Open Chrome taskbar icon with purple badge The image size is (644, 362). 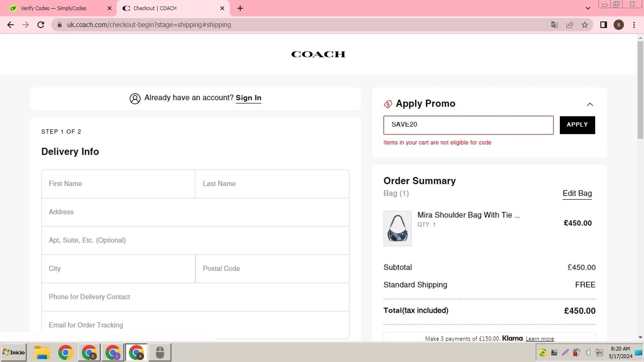click(x=113, y=353)
